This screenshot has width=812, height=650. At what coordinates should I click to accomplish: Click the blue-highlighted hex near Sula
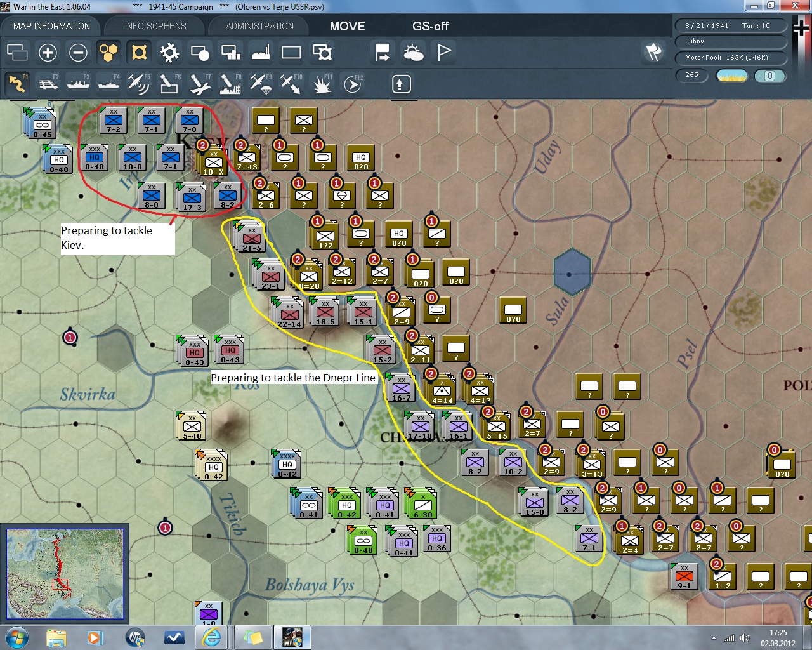click(x=572, y=272)
